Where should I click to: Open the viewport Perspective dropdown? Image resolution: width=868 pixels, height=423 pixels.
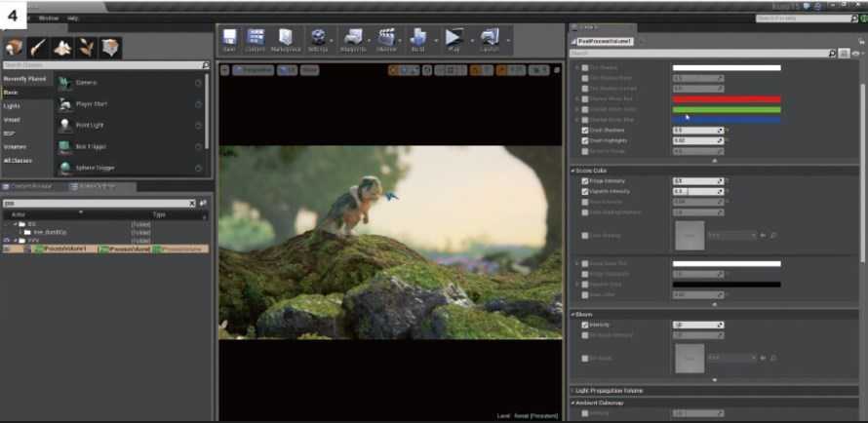[254, 70]
